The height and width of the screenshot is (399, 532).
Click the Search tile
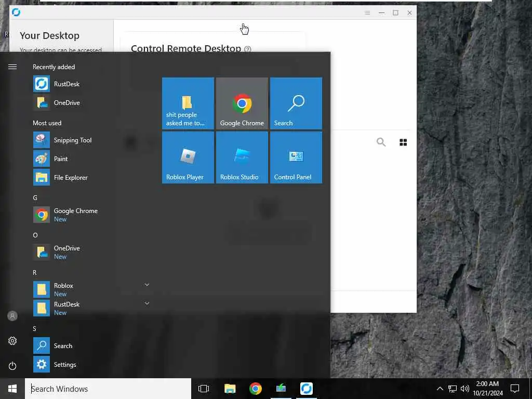click(x=296, y=103)
